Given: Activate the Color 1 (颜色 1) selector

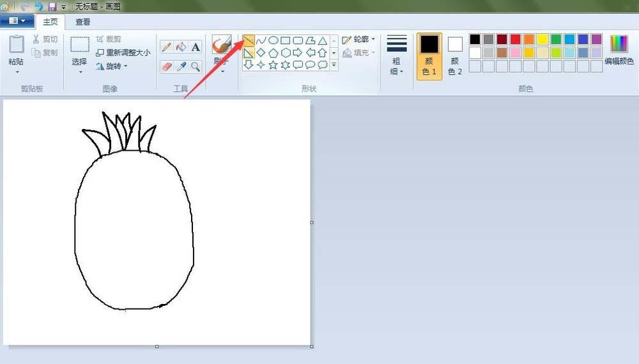Looking at the screenshot, I should coord(429,56).
